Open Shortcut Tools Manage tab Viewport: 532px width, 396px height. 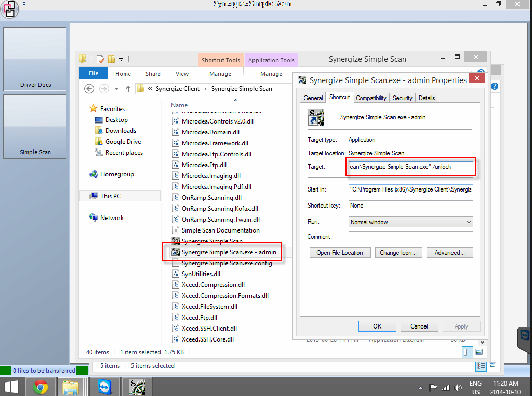click(x=220, y=74)
